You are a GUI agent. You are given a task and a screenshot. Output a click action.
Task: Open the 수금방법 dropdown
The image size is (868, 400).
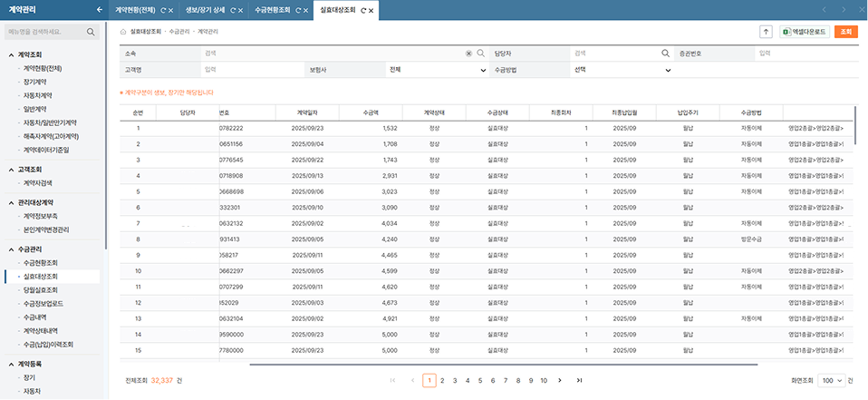click(x=622, y=69)
